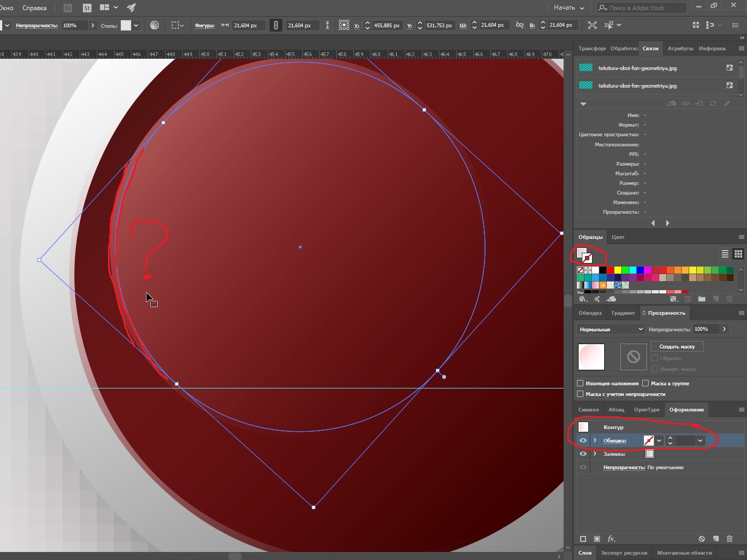Open stroke color dropdown in Appearance
Viewport: 747px width, 560px height.
(x=659, y=440)
